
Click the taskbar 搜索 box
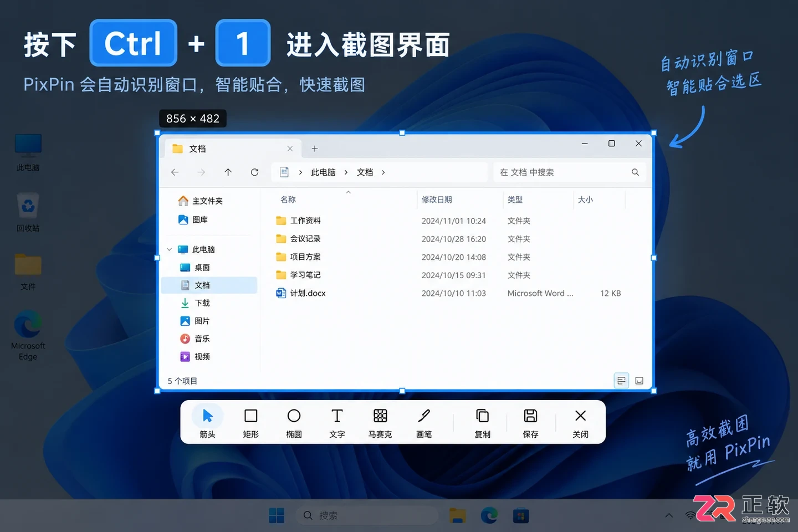tap(367, 515)
